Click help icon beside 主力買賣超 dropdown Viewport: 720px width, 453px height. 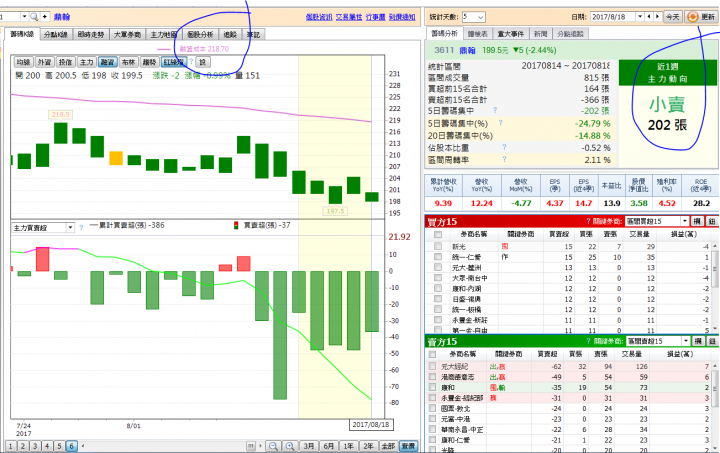(81, 228)
